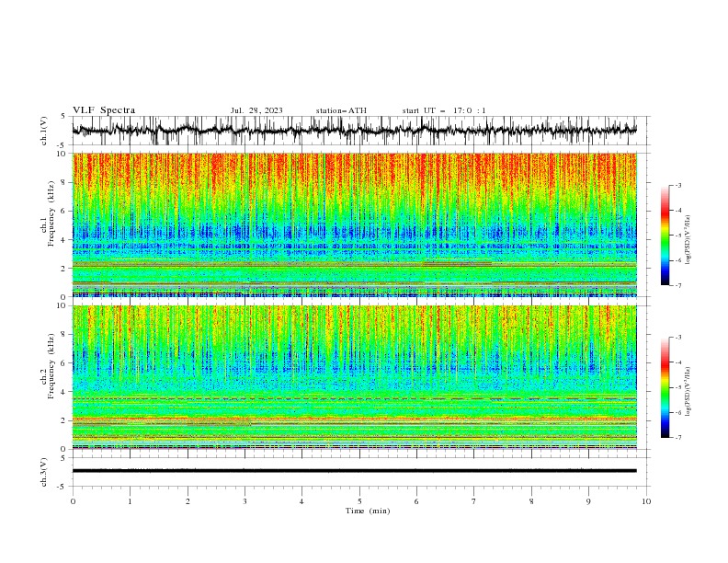Click the "Time (min)" x-axis label
This screenshot has height=563, width=728.
click(368, 511)
